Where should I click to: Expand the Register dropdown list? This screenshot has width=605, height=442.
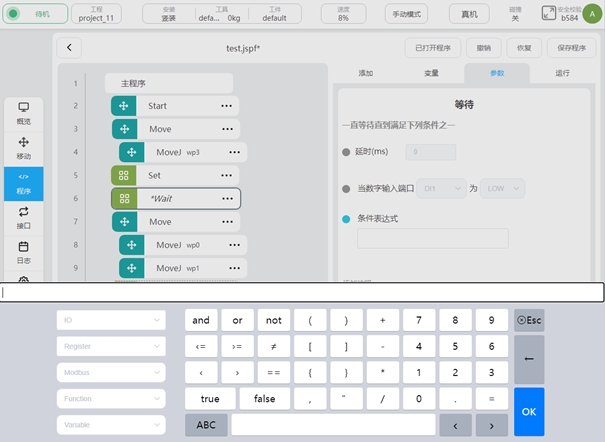click(110, 346)
